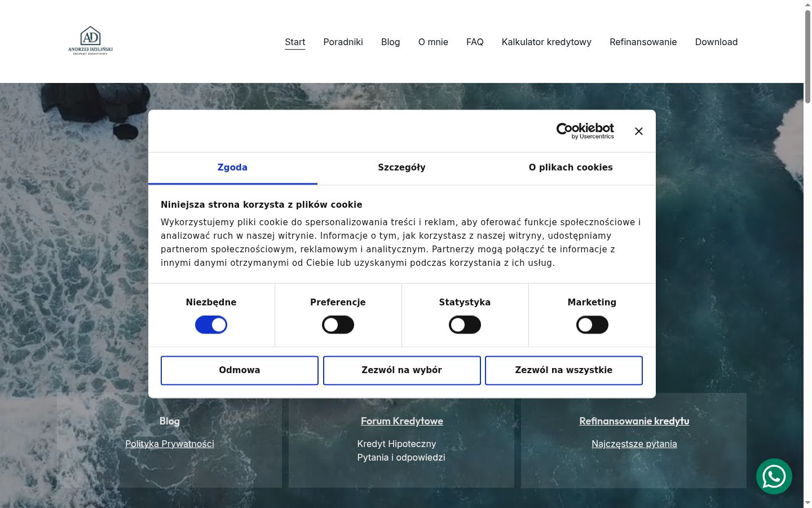Screen dimensions: 812x508
Task: Open the FAQ menu item
Action: (475, 42)
